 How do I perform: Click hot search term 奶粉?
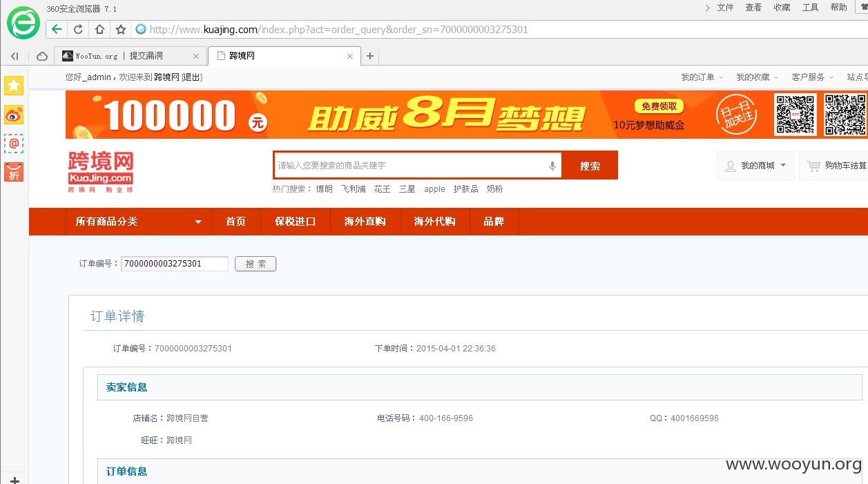tap(494, 189)
